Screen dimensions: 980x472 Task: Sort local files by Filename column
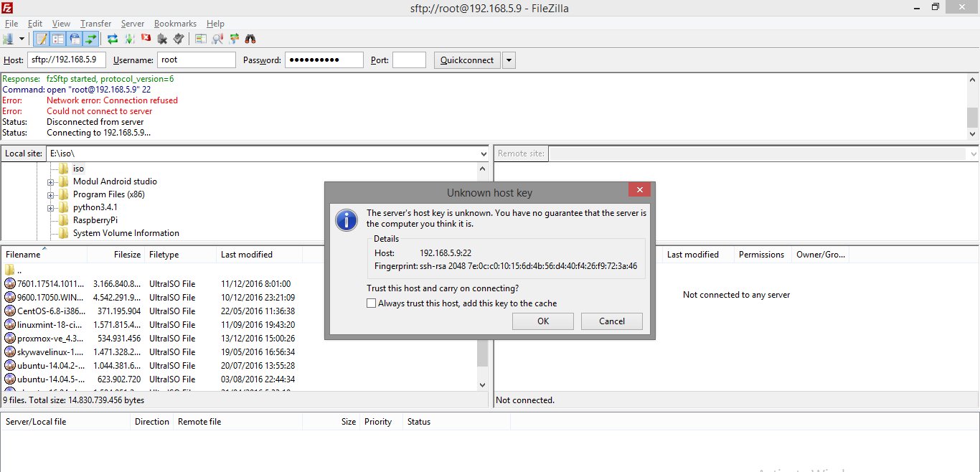pyautogui.click(x=44, y=255)
